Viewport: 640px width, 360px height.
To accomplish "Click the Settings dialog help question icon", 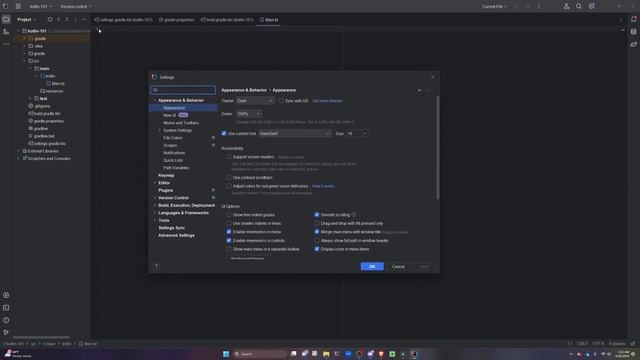I will tap(156, 266).
